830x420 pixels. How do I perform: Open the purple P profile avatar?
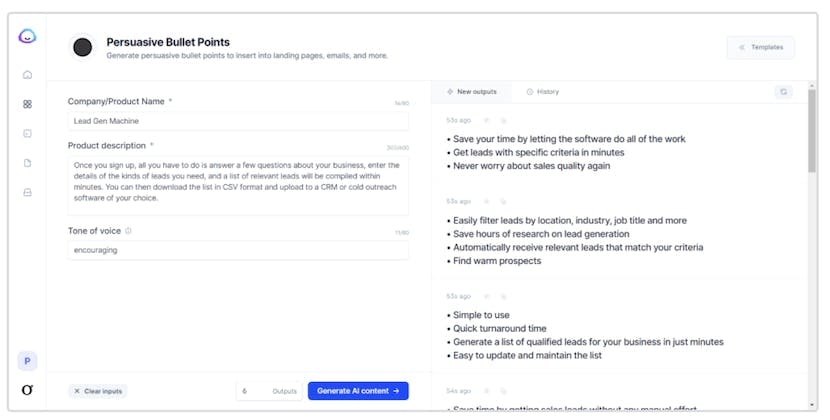coord(27,361)
